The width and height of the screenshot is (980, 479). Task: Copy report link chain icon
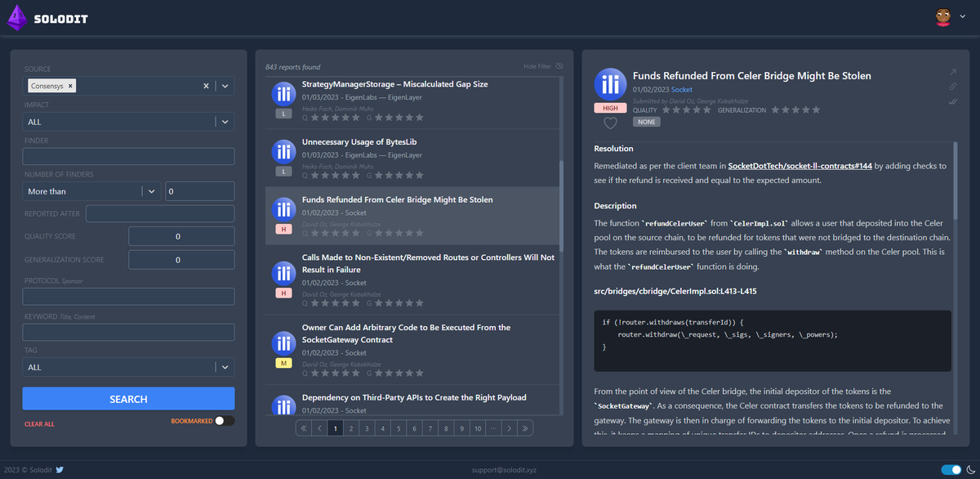[x=952, y=87]
